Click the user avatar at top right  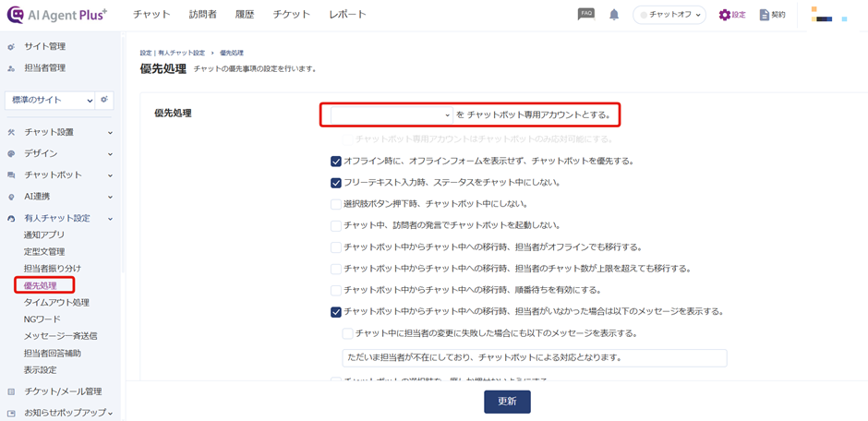coord(828,15)
